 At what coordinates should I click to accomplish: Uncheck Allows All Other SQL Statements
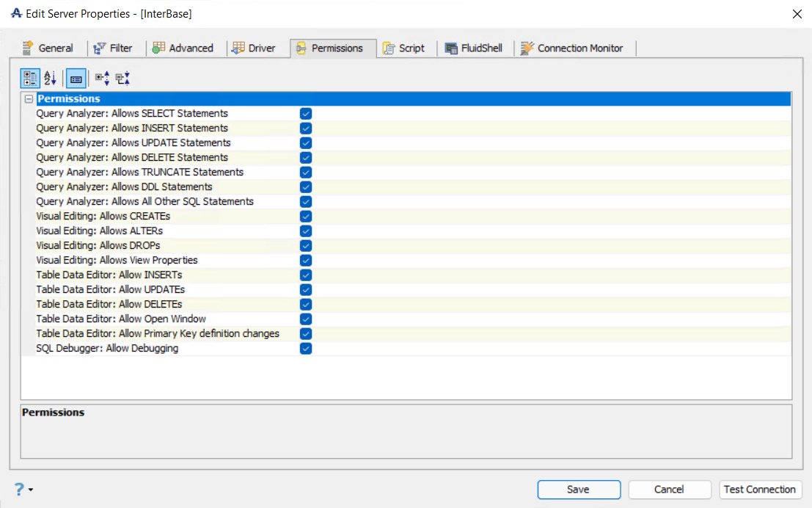tap(306, 202)
